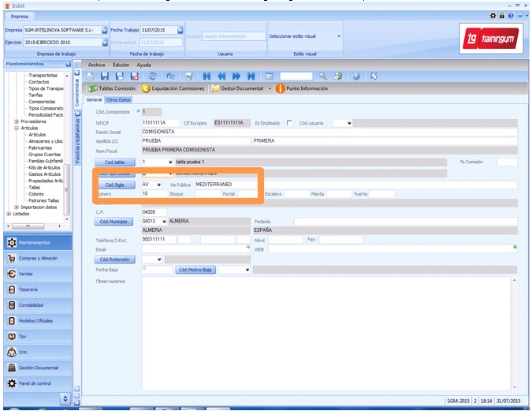Go to the first record
The height and width of the screenshot is (411, 532).
(206, 76)
